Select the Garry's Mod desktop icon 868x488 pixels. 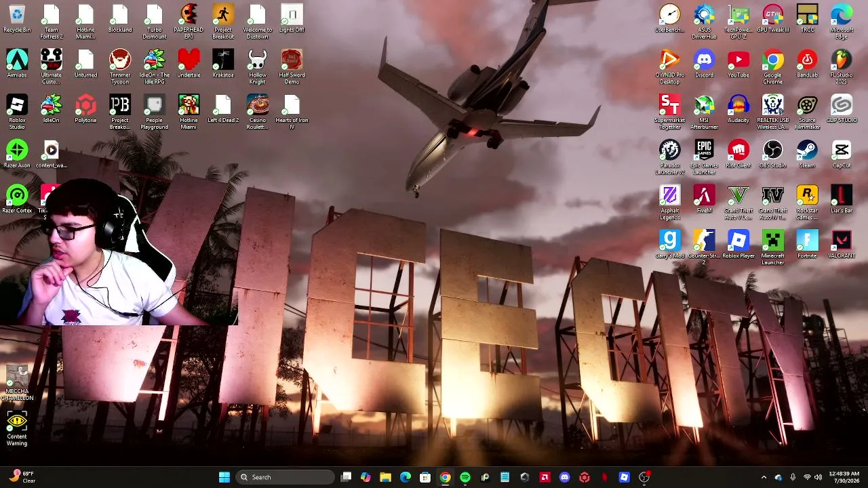point(670,245)
